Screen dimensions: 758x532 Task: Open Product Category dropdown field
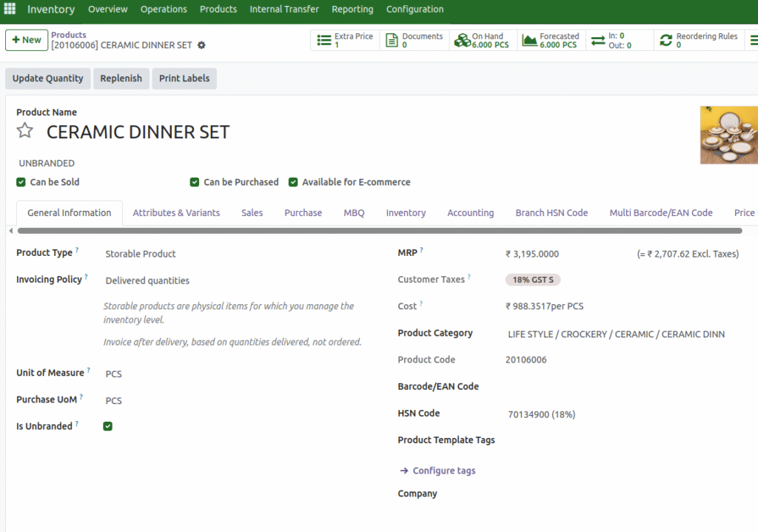coord(616,334)
